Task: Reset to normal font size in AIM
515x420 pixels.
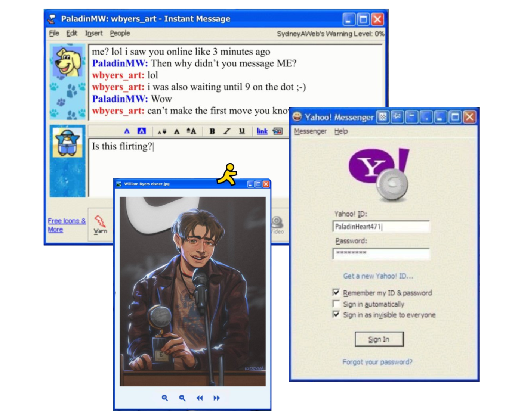Action: point(177,131)
